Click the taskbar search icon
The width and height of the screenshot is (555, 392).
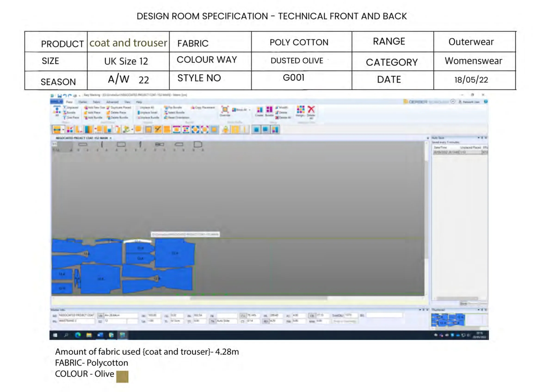click(x=66, y=335)
